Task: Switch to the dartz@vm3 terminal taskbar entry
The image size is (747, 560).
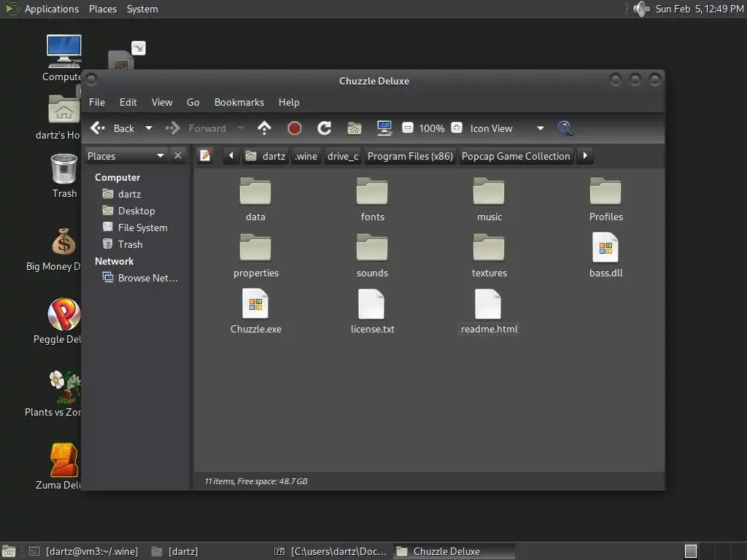Action: 85,551
